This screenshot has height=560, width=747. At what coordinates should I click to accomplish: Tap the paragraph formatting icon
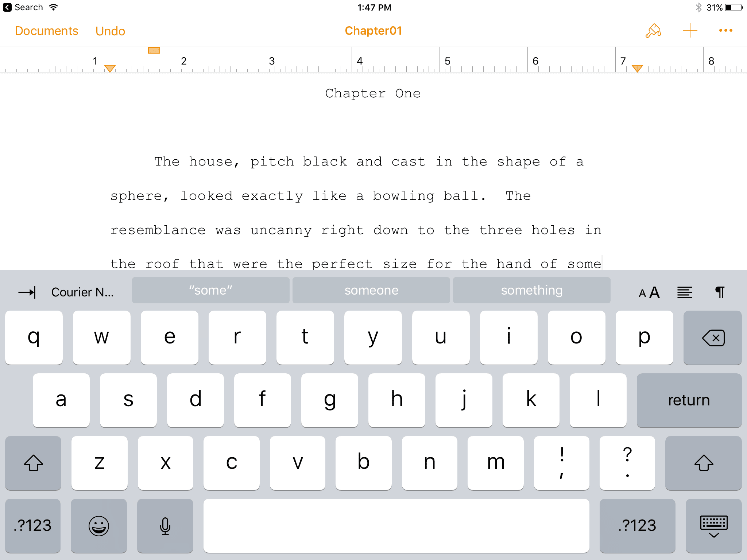coord(719,290)
